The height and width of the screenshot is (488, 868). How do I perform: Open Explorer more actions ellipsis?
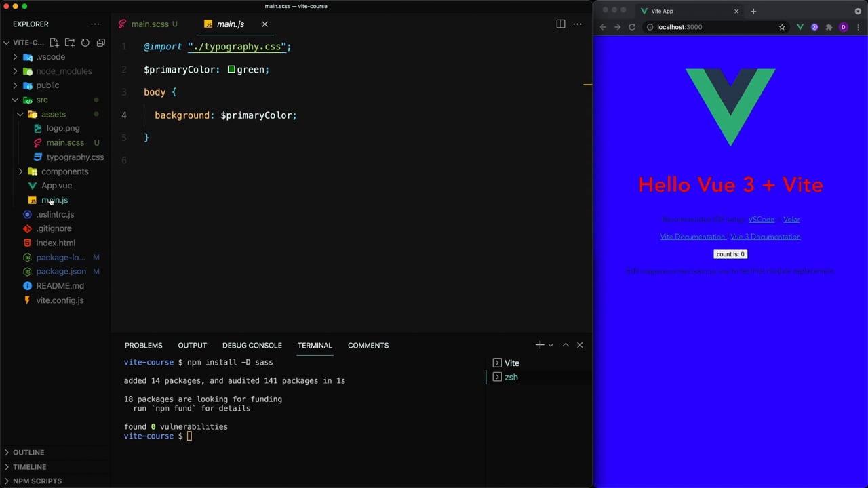pyautogui.click(x=95, y=24)
